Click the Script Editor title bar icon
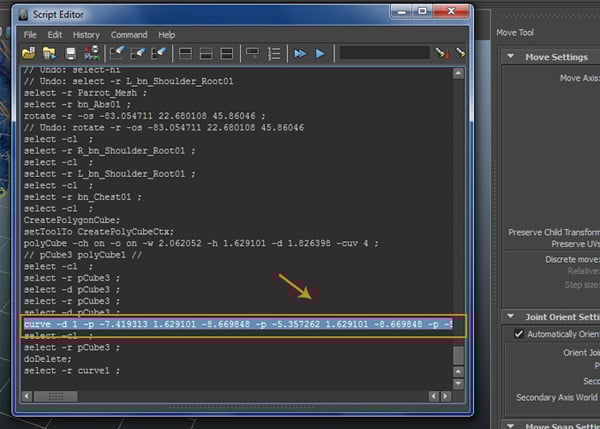Viewport: 600px width, 429px height. (23, 15)
